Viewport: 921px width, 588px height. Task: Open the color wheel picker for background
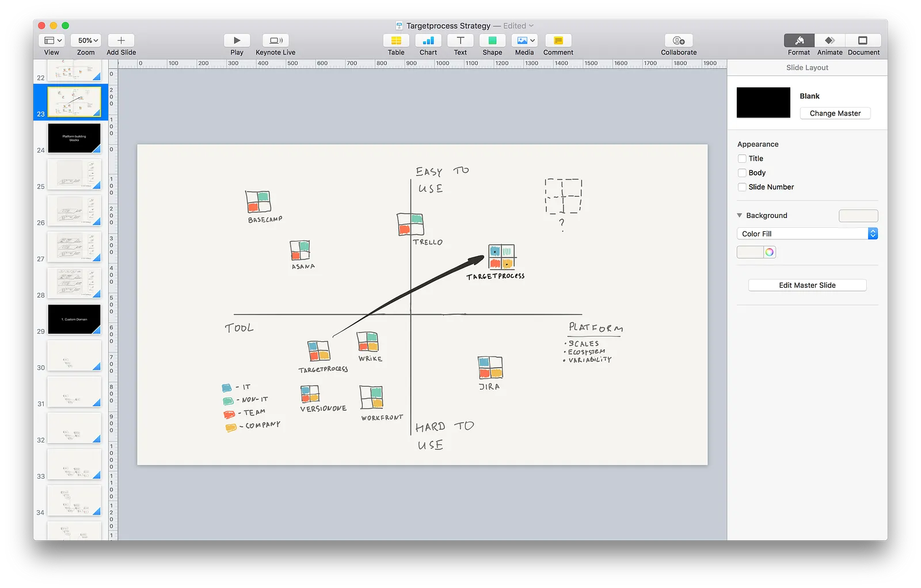[770, 252]
